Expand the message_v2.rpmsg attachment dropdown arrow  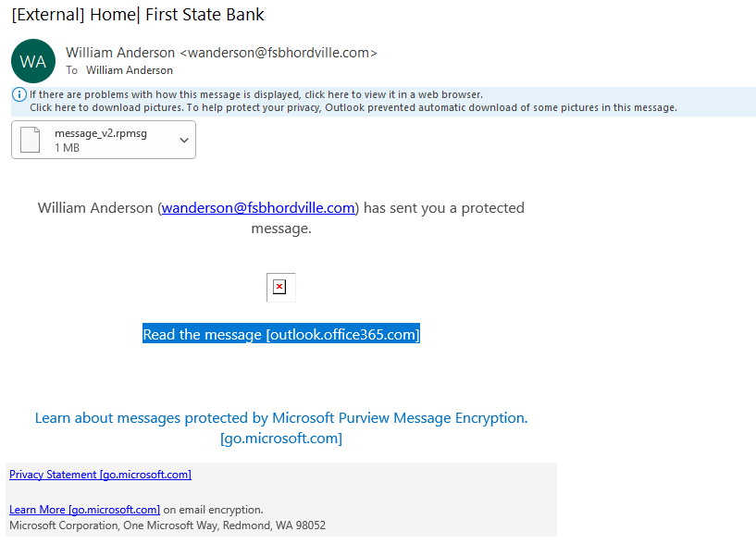click(x=184, y=141)
